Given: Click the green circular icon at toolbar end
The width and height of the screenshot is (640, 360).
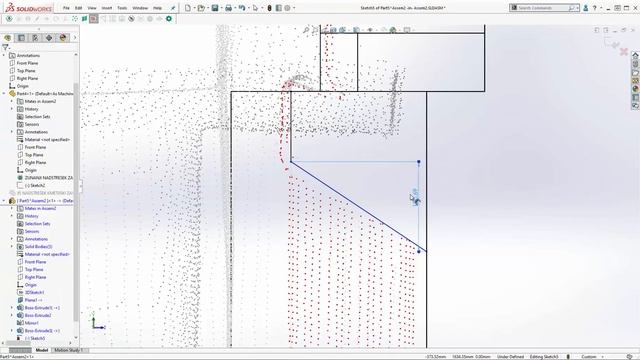Looking at the screenshot, I should [169, 19].
